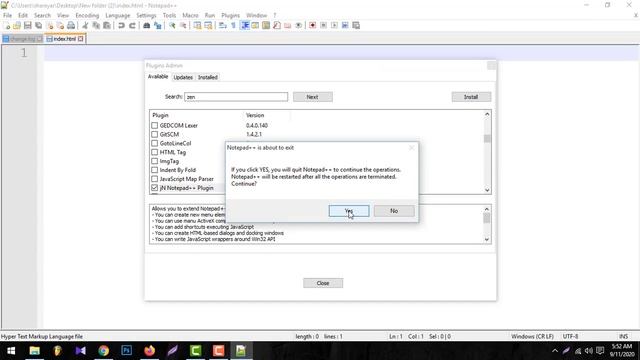640x360 pixels.
Task: Close the index.html tab with its X
Action: pos(81,39)
